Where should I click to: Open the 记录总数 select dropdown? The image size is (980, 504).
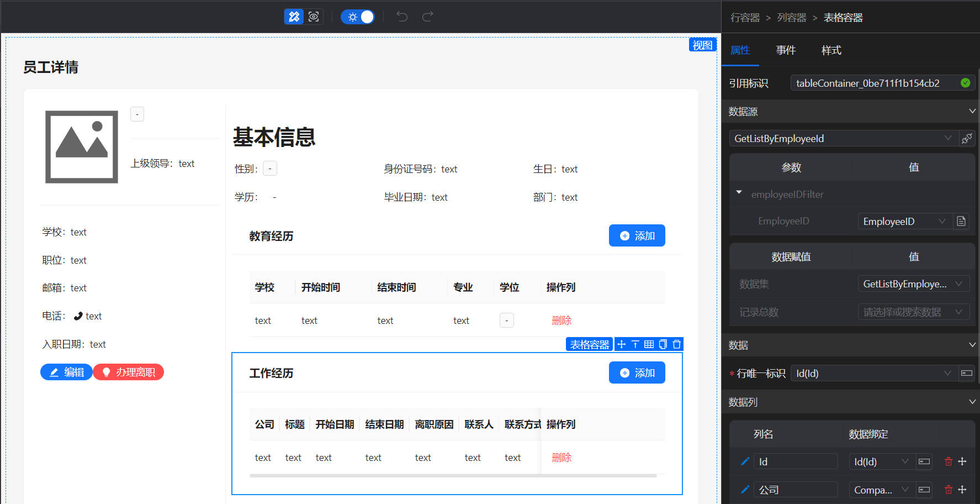914,312
